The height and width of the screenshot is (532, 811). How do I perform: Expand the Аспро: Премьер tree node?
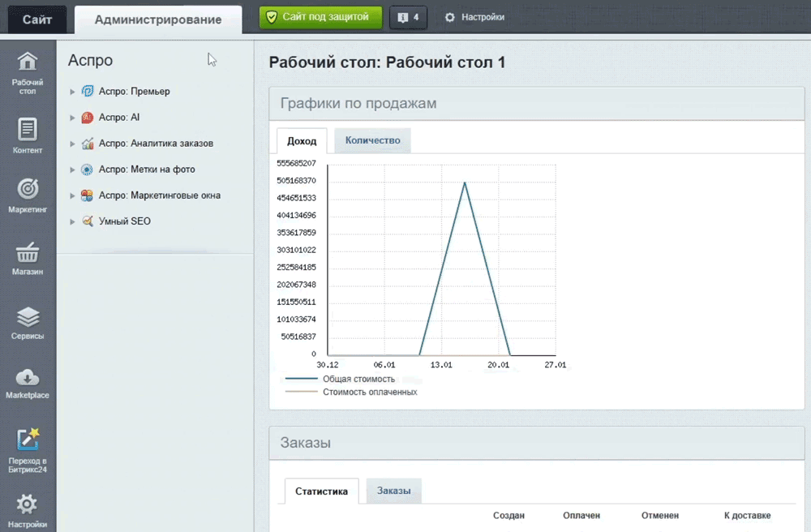point(72,92)
